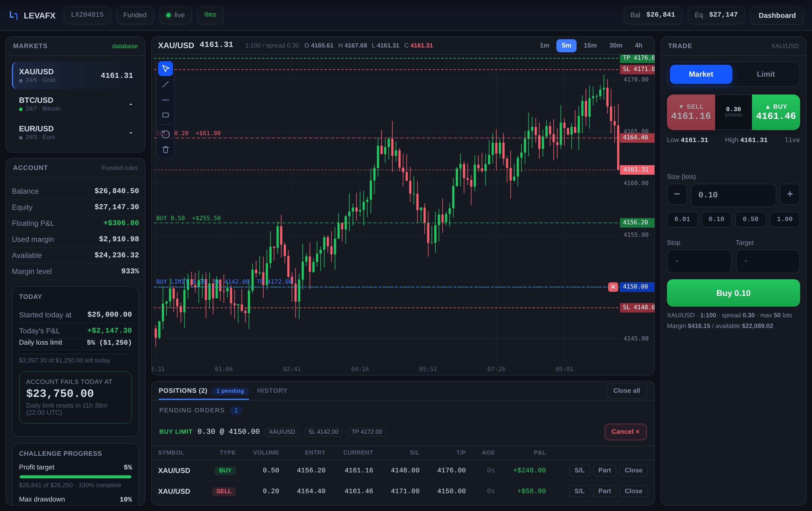Increase lot size with plus button
The image size is (812, 511).
[790, 194]
